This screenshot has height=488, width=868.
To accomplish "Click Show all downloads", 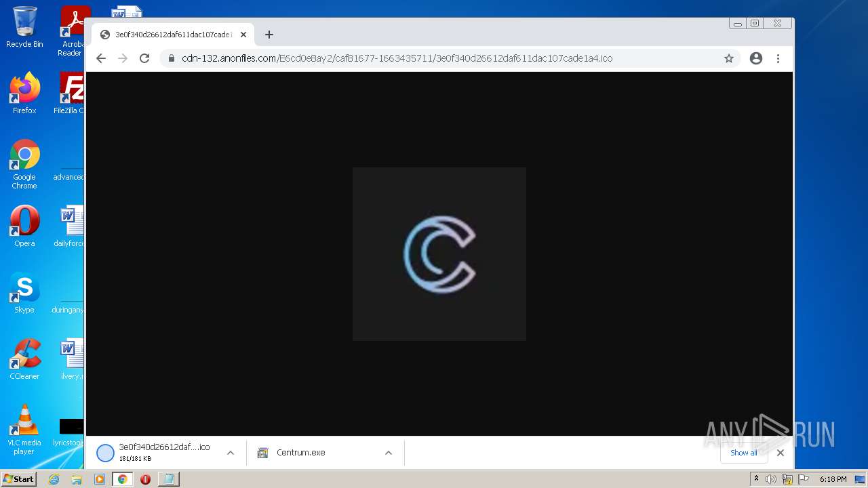I will (744, 453).
